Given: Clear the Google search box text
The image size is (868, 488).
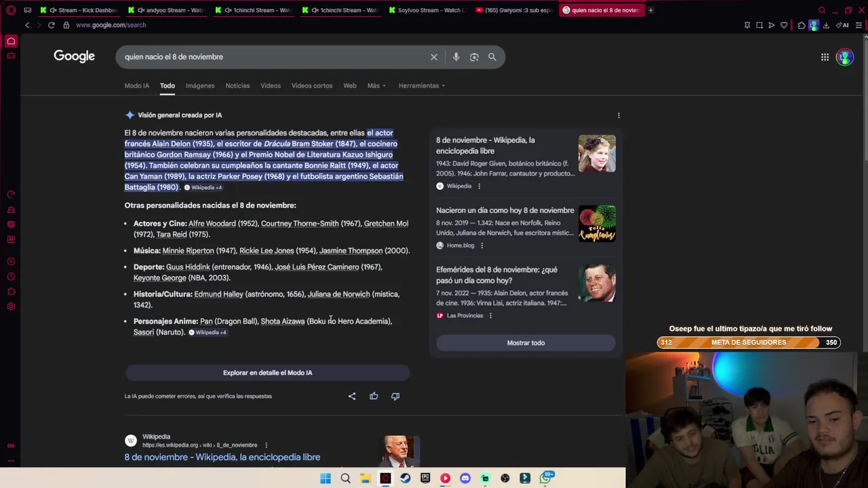Looking at the screenshot, I should pos(434,57).
